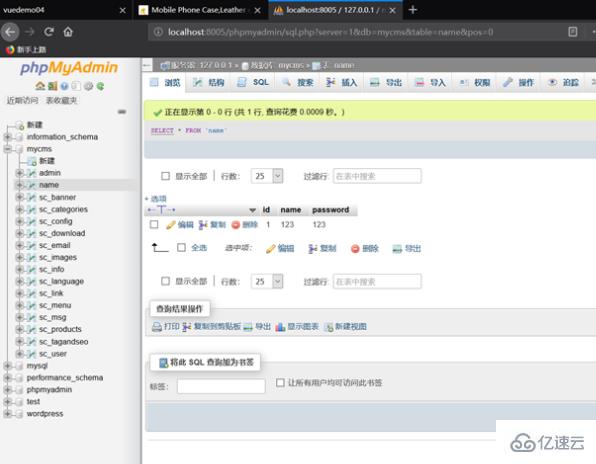Image resolution: width=596 pixels, height=464 pixels.
Task: Click the SELECT keyword link in the query
Action: pyautogui.click(x=162, y=131)
